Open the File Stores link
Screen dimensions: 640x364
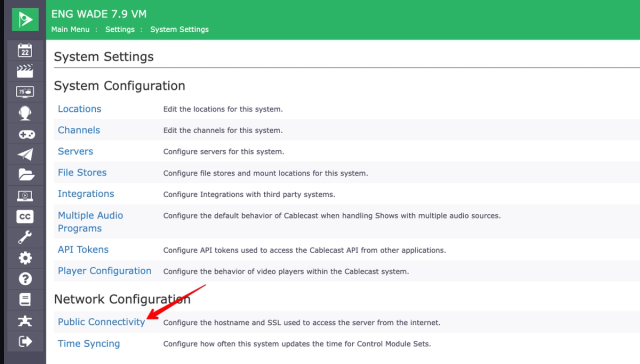(x=82, y=173)
